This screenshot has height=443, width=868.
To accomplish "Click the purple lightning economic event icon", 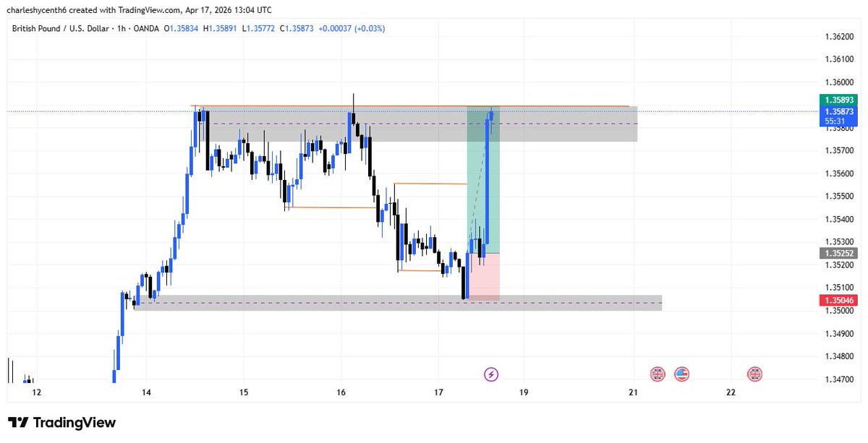I will point(492,374).
